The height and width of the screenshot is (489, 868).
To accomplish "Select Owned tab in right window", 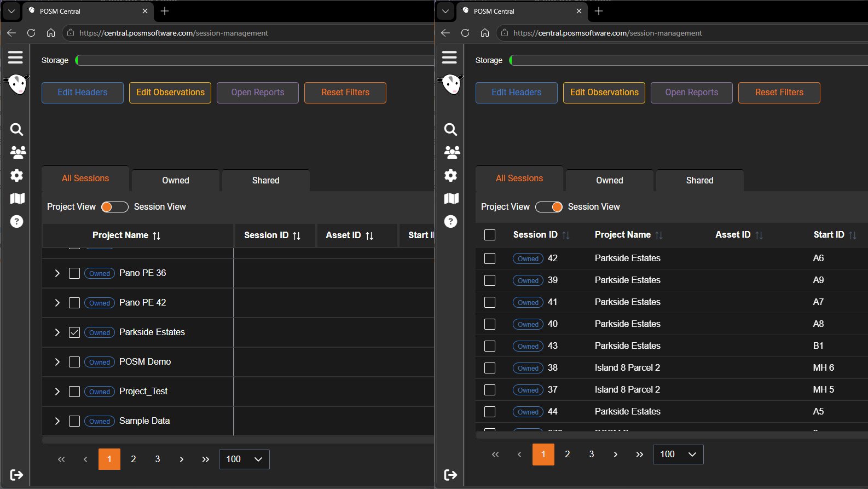I will click(610, 181).
